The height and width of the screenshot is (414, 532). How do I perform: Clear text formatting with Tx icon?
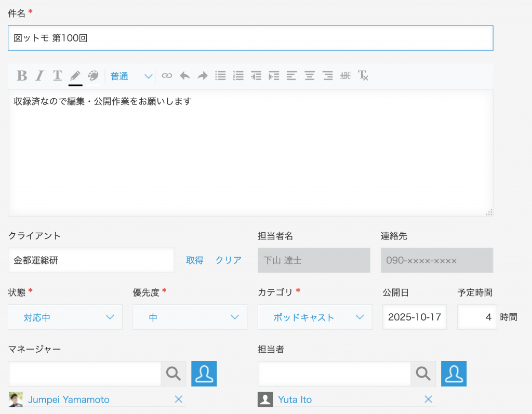click(363, 76)
